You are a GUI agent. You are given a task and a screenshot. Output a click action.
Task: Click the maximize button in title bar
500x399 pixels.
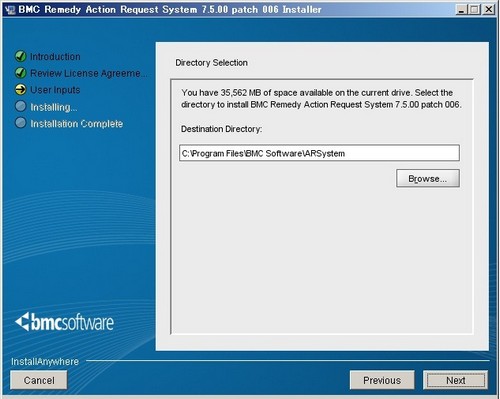(474, 9)
